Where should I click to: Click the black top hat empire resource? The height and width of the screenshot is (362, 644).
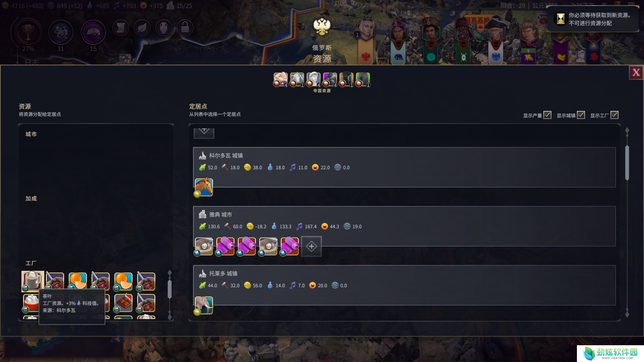click(346, 79)
